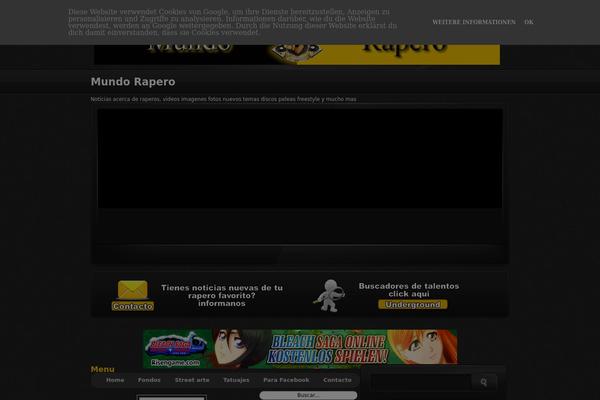The image size is (600, 400).
Task: Click the Mundo Rapero header banner image
Action: pos(297,54)
